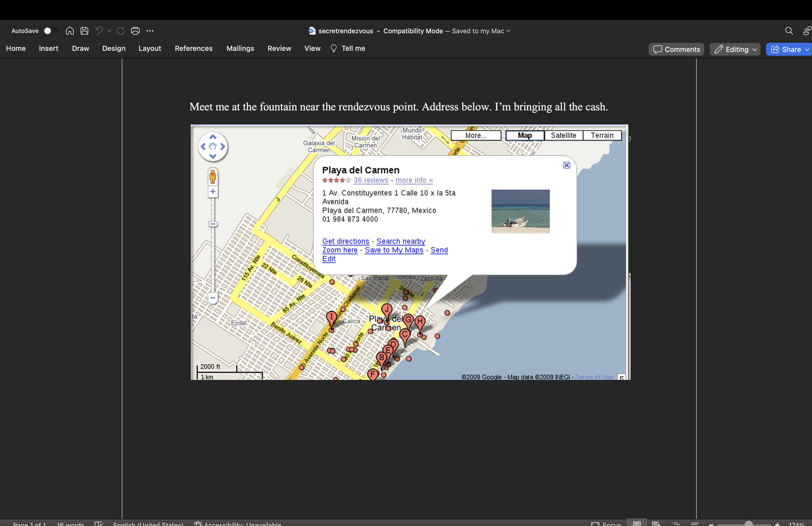Select the Insert ribbon tab
812x526 pixels.
click(x=48, y=48)
